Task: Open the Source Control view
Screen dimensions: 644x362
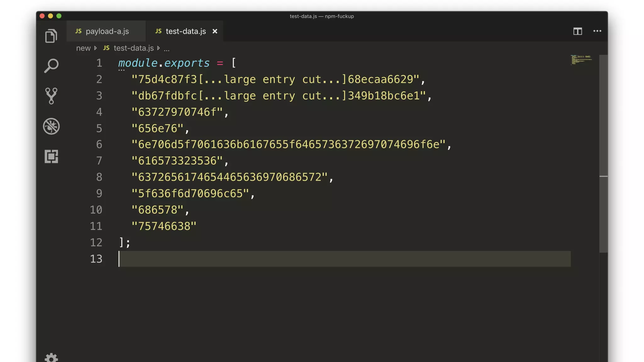Action: click(x=51, y=96)
